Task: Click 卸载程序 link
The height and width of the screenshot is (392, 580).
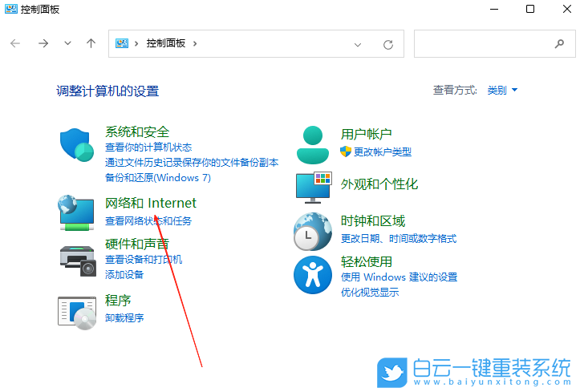Action: click(x=124, y=317)
